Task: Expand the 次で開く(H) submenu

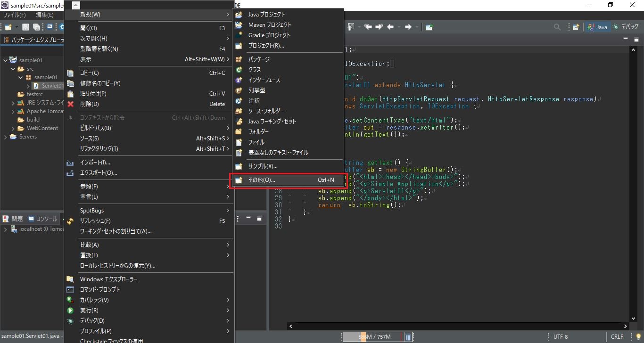Action: pos(149,39)
